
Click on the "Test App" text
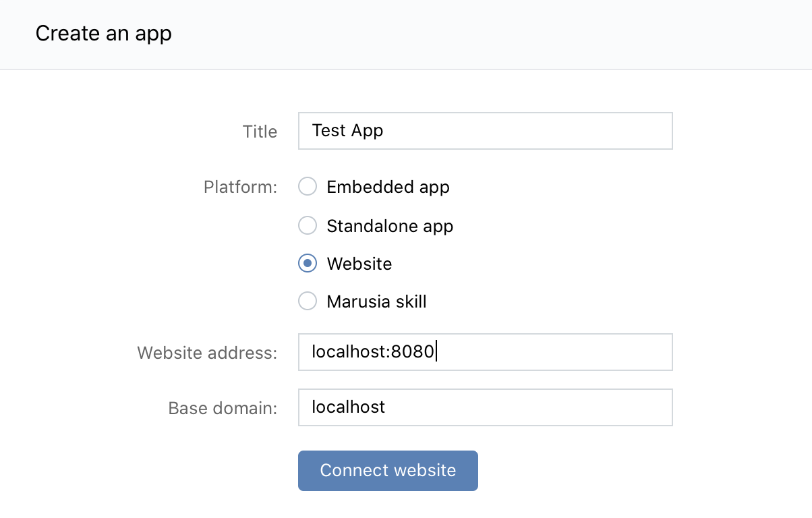pos(347,130)
